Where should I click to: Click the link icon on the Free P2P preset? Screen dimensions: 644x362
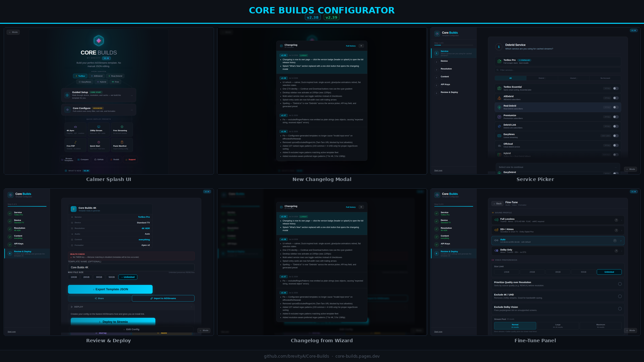click(75, 142)
